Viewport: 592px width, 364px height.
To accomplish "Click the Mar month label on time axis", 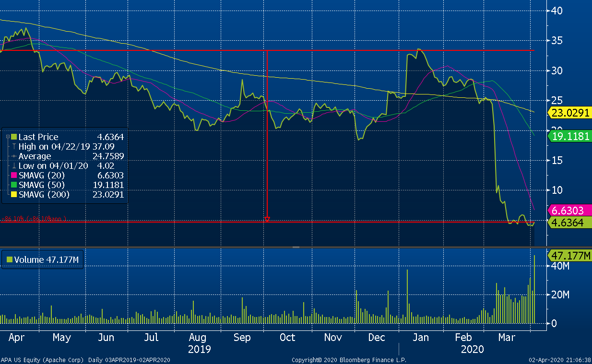I will pyautogui.click(x=507, y=338).
